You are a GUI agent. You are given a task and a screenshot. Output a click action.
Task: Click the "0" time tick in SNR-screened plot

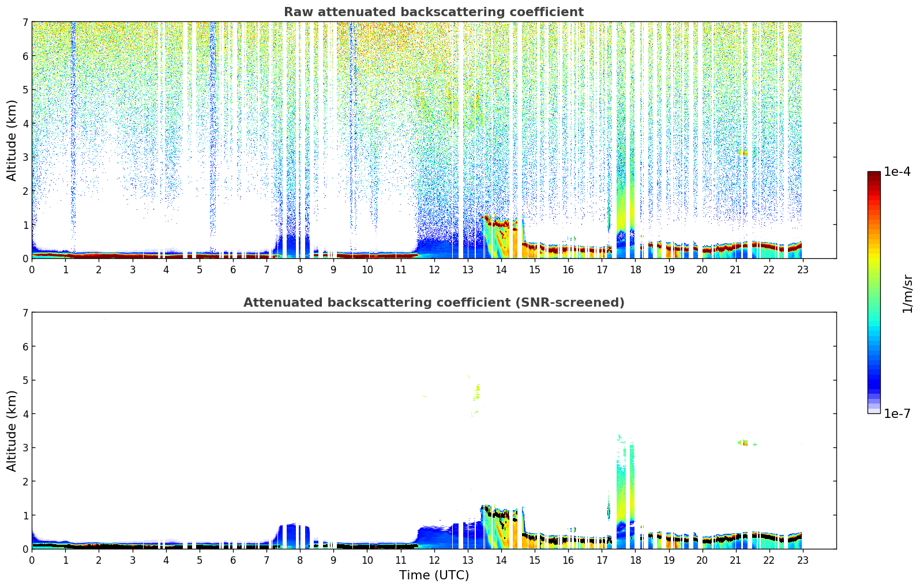coord(32,560)
